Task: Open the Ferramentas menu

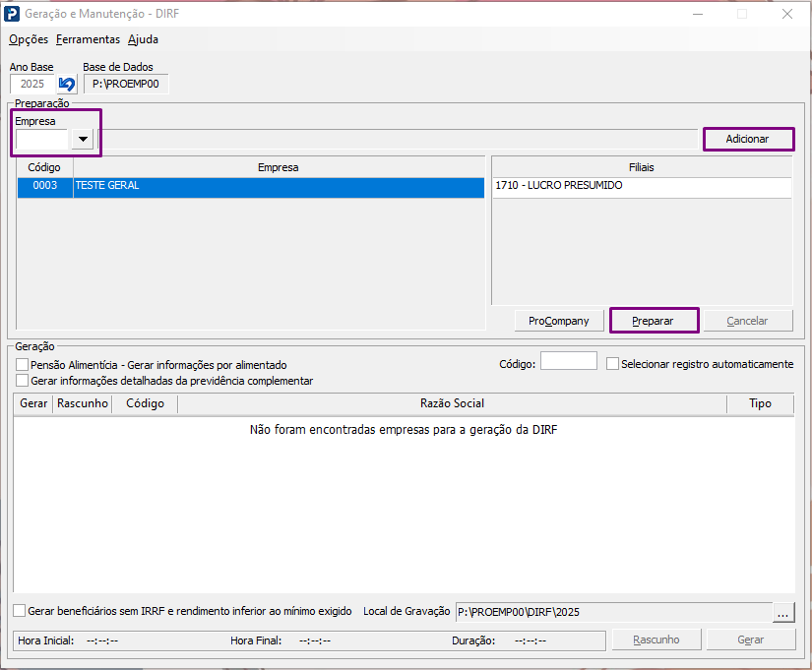Action: [x=88, y=39]
